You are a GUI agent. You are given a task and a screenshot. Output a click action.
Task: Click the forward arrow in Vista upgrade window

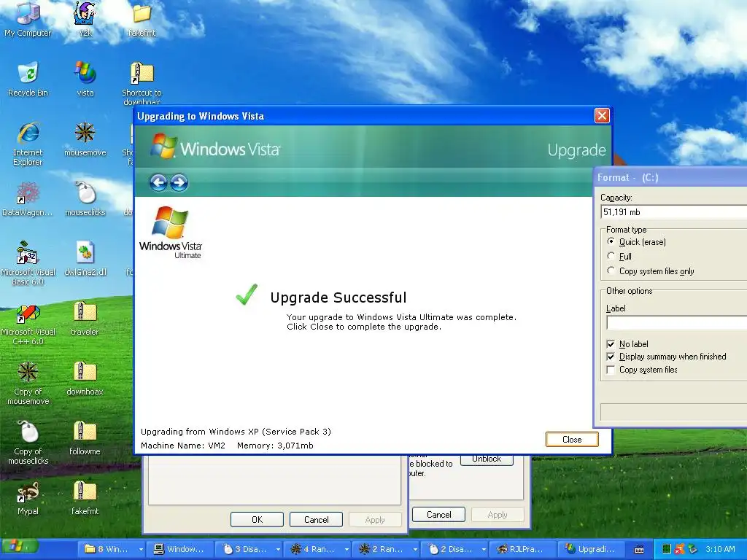coord(179,182)
